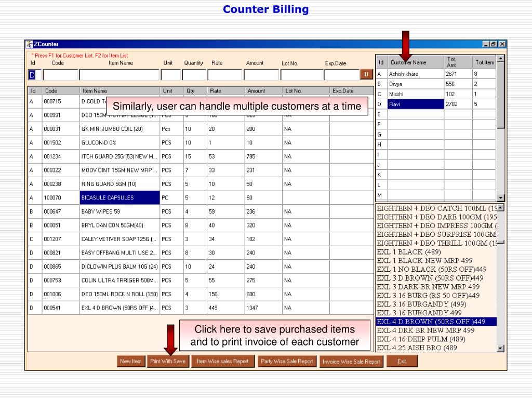The image size is (532, 399).
Task: Select DICLOWIN PLUS BALM 10G row
Action: [201, 267]
